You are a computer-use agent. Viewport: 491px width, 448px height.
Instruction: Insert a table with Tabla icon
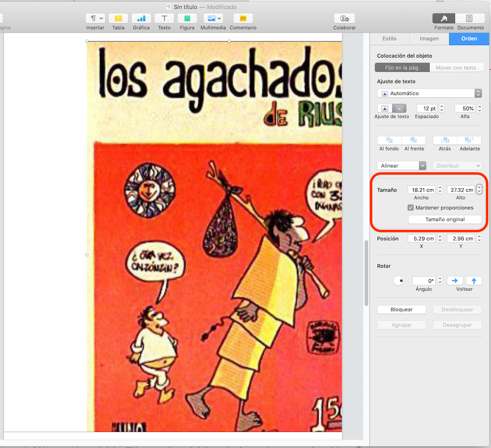118,18
